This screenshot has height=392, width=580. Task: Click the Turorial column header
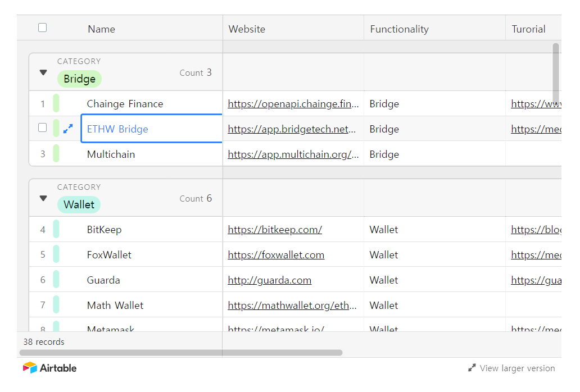pos(528,29)
